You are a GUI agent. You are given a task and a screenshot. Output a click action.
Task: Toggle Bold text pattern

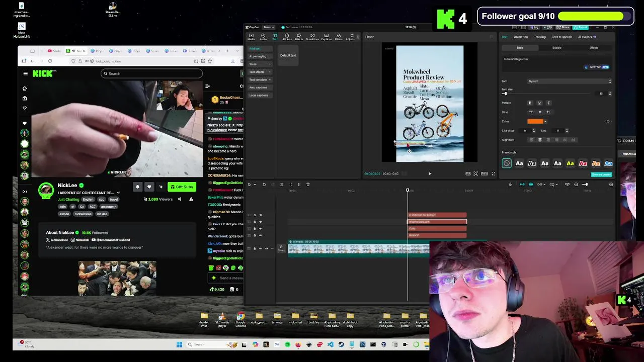pyautogui.click(x=530, y=103)
